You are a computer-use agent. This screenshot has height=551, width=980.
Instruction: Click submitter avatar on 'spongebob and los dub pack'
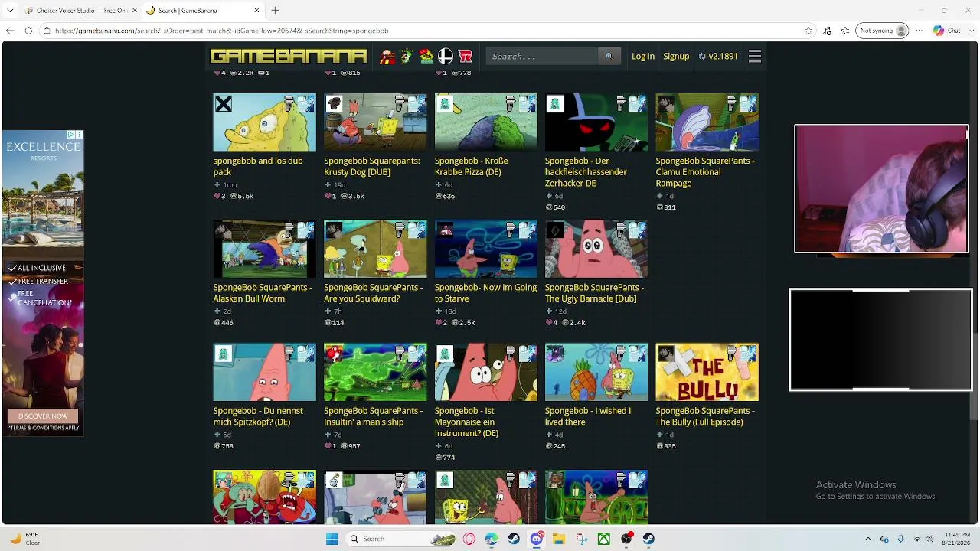[223, 103]
